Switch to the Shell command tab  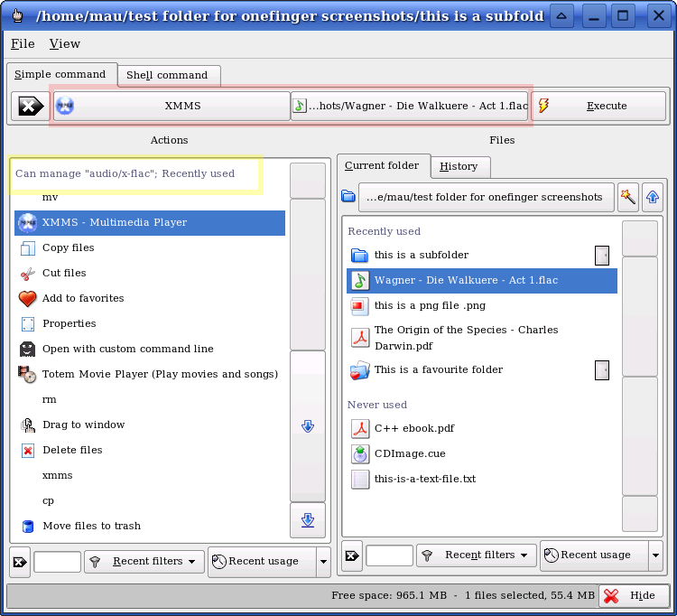tap(167, 76)
